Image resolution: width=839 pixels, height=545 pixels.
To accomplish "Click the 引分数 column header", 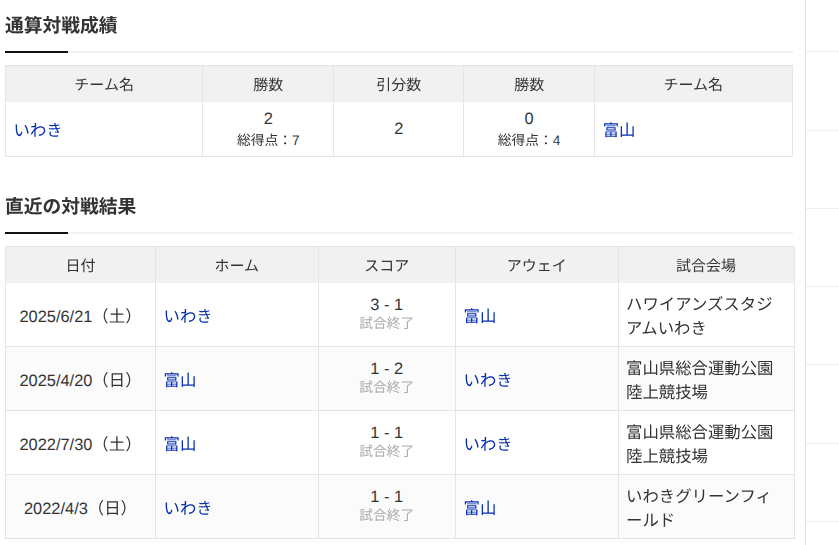I will [x=399, y=84].
